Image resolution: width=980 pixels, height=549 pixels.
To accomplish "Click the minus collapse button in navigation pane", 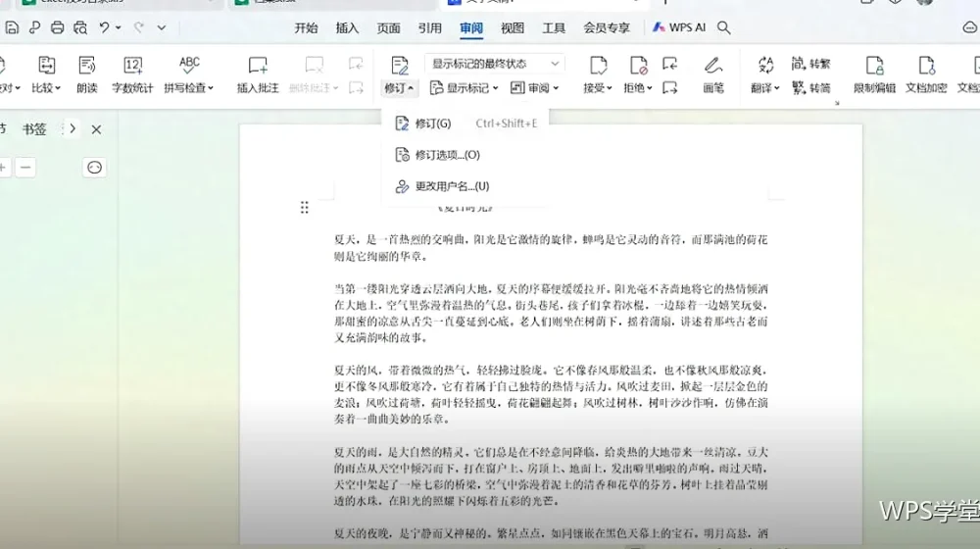I will pyautogui.click(x=25, y=168).
